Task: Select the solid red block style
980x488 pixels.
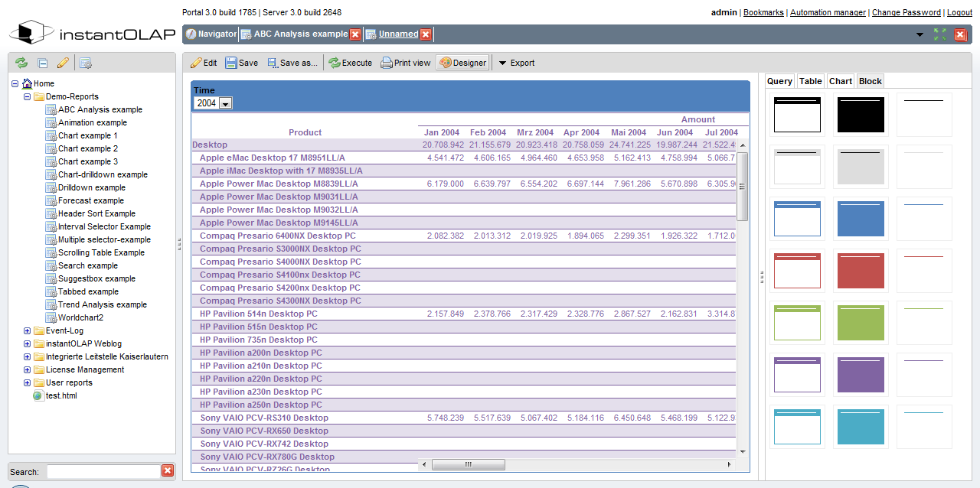Action: coord(861,271)
